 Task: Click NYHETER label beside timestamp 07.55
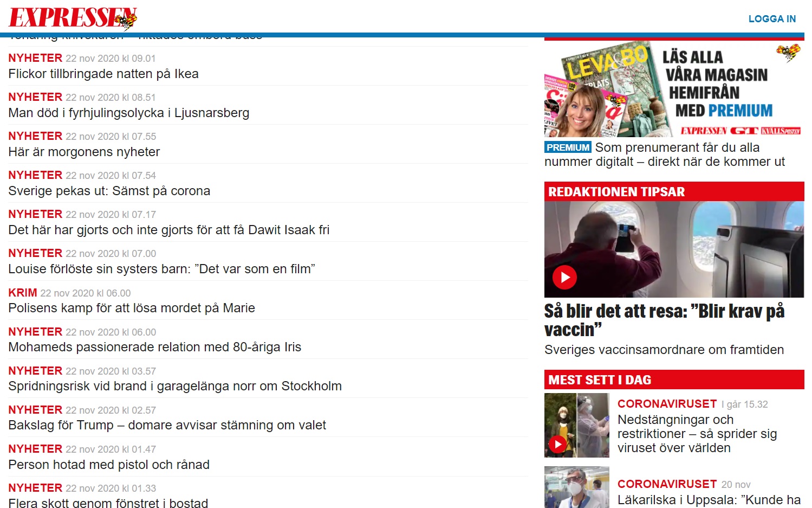point(35,136)
